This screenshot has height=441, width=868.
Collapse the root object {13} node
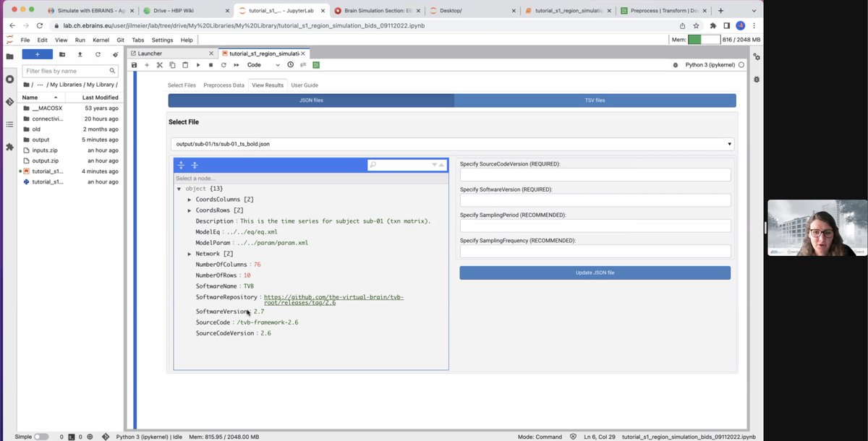(179, 189)
